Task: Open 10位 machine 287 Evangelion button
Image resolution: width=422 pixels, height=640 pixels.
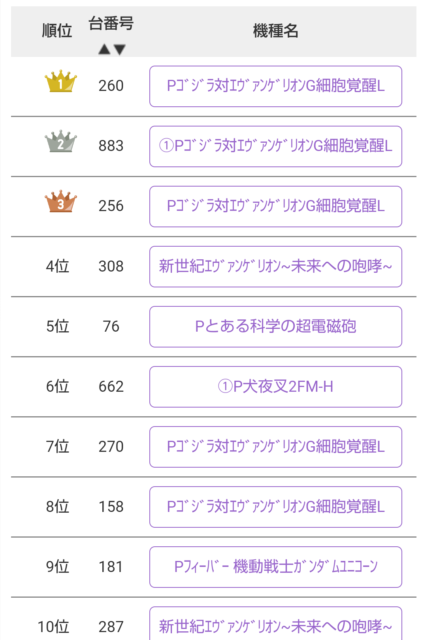Action: tap(275, 624)
